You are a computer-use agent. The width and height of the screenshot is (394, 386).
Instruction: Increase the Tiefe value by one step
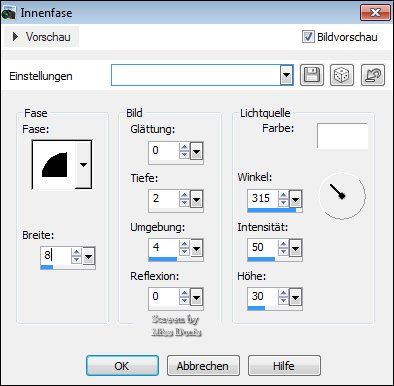[x=184, y=195]
